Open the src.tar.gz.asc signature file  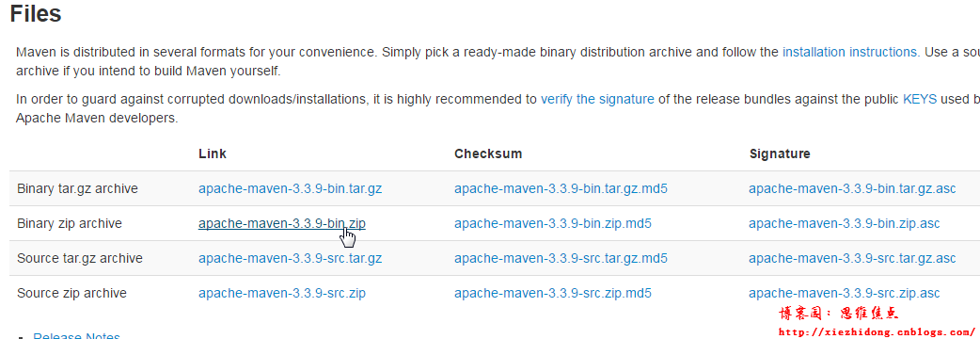point(852,258)
